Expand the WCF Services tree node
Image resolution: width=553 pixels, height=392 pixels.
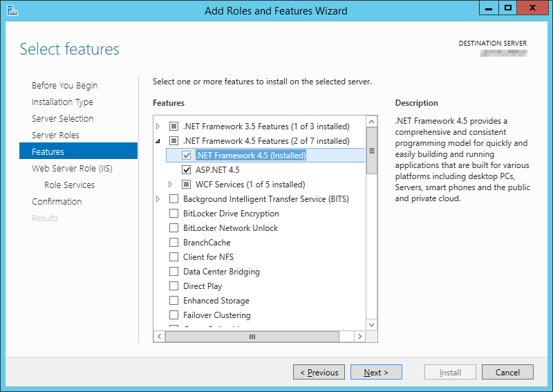(x=171, y=185)
